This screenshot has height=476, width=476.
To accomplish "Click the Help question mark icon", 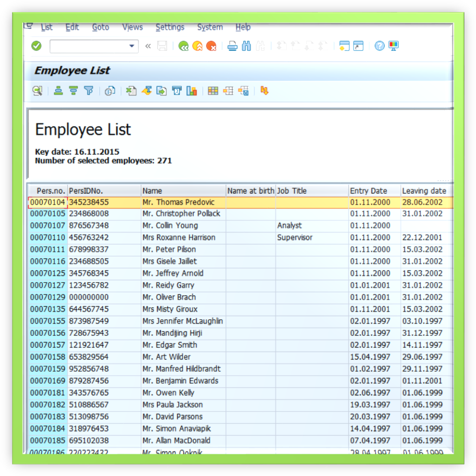I will (380, 46).
